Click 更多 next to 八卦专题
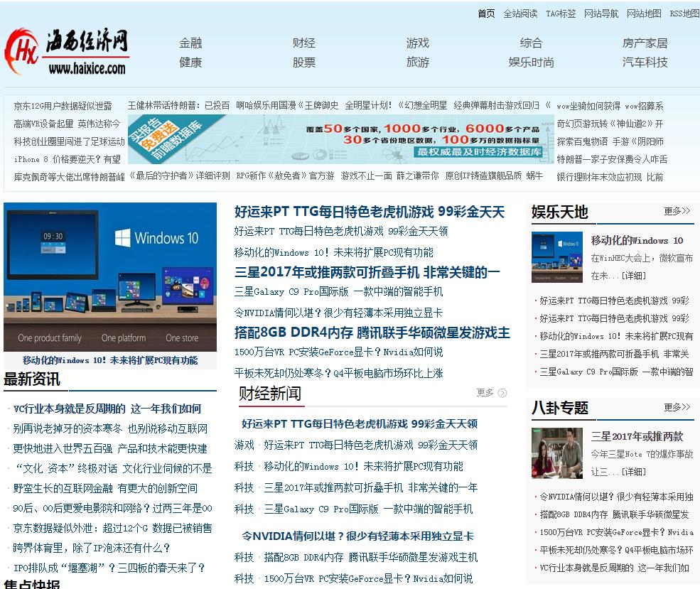The image size is (700, 589). (x=677, y=407)
